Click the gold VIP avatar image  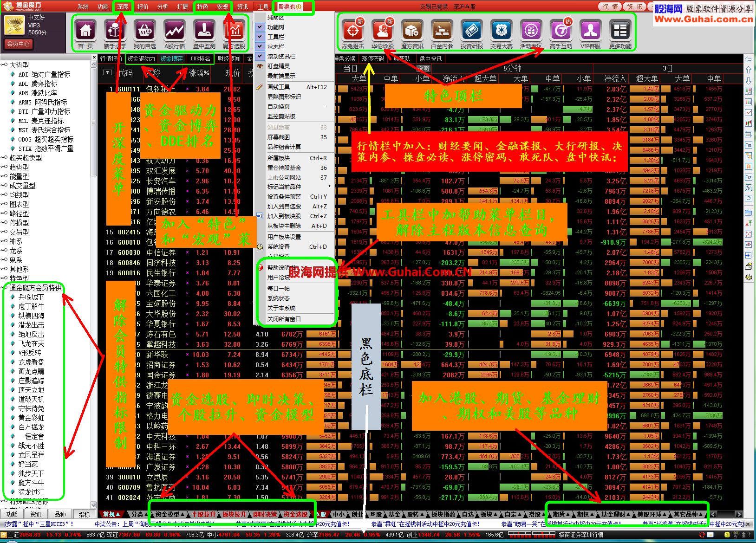point(14,25)
